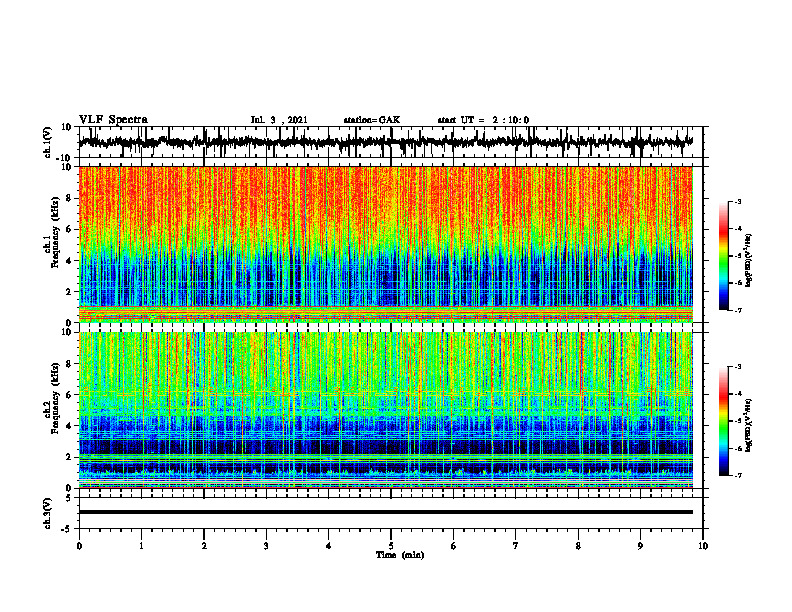Click the "-3" label on ch.1 color scale
Screen dimensions: 792x612
point(738,201)
